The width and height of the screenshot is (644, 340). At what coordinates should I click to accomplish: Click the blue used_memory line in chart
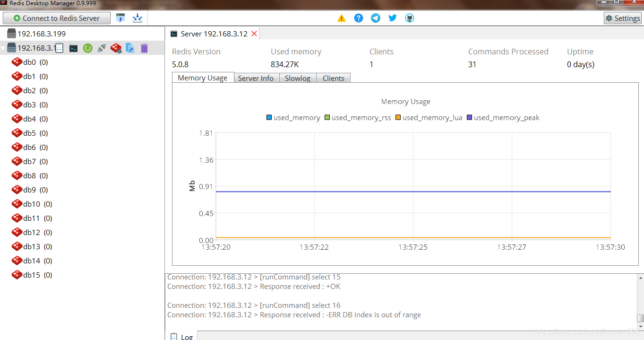(413, 192)
